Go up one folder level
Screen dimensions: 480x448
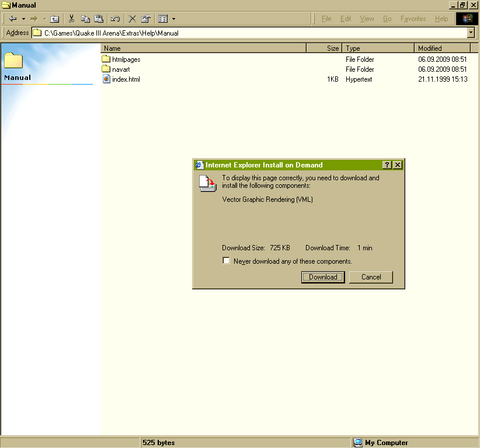[x=54, y=19]
